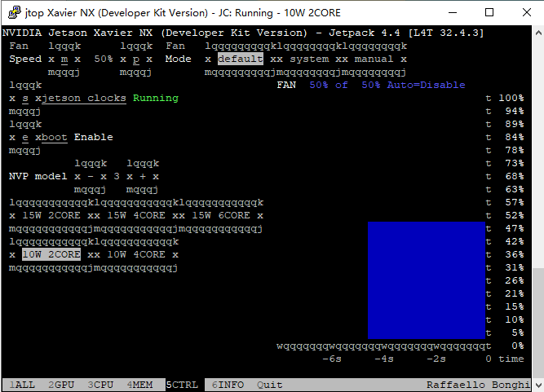Toggle jetson_clocks with the s button
The height and width of the screenshot is (392, 544).
(25, 99)
